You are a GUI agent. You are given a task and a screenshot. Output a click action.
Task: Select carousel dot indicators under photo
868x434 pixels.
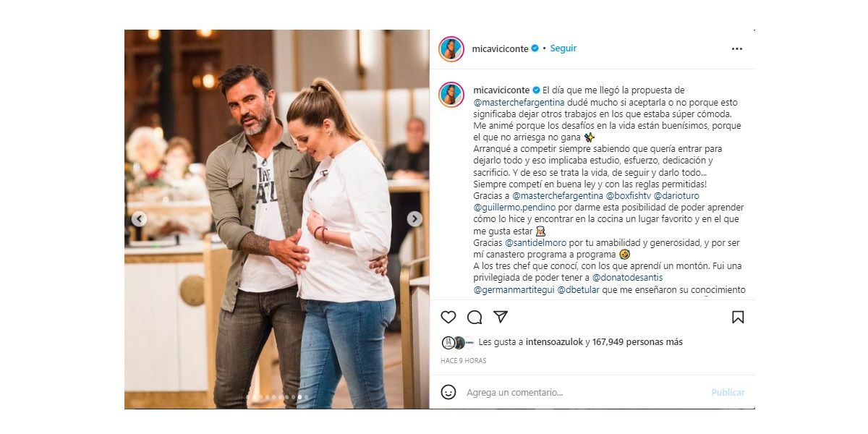[277, 397]
